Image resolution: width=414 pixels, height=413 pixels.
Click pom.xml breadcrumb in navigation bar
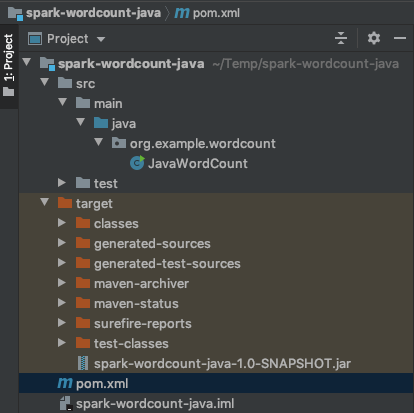pyautogui.click(x=216, y=13)
